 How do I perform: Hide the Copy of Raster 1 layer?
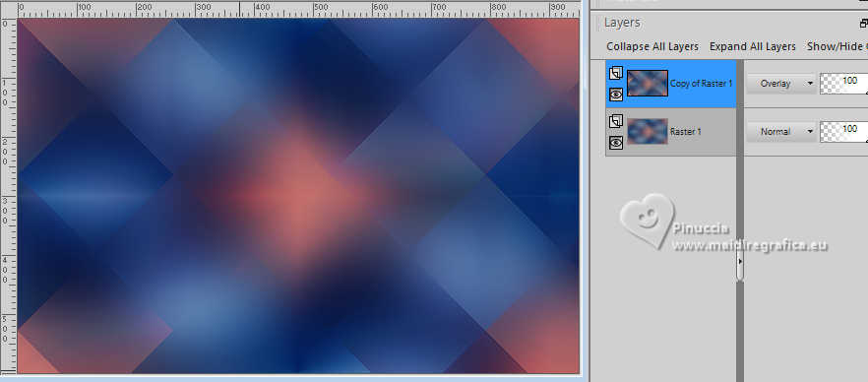[x=616, y=95]
